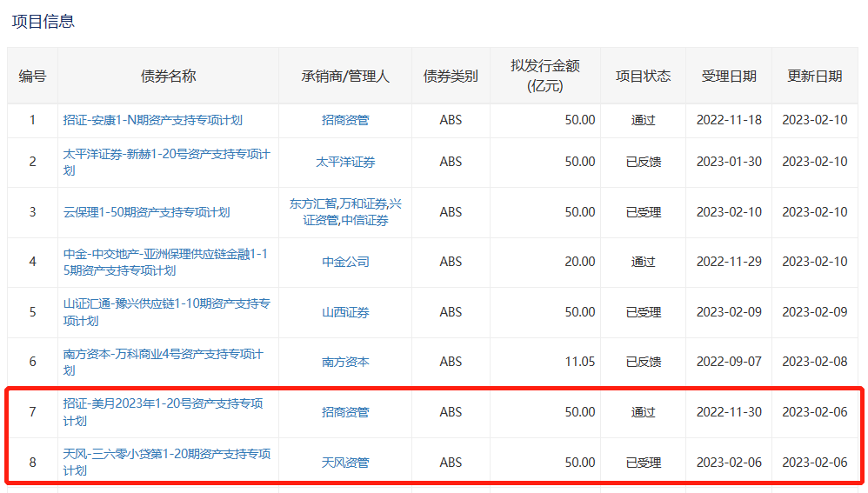Click row number 5
The height and width of the screenshot is (493, 868).
click(33, 312)
